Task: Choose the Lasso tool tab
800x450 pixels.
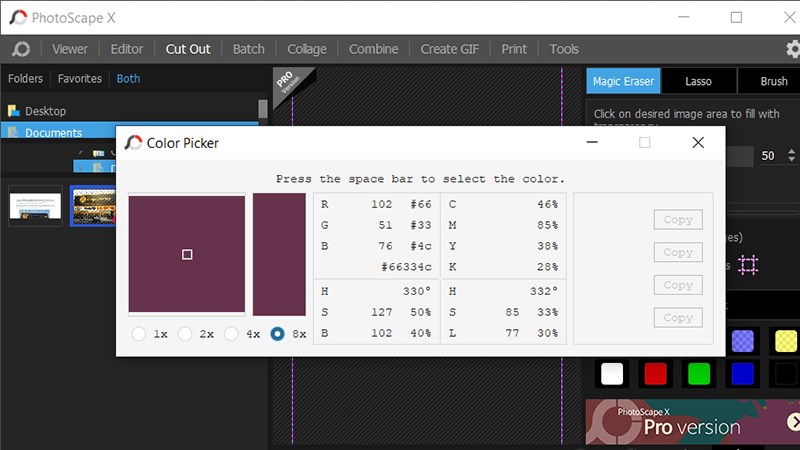Action: [698, 81]
